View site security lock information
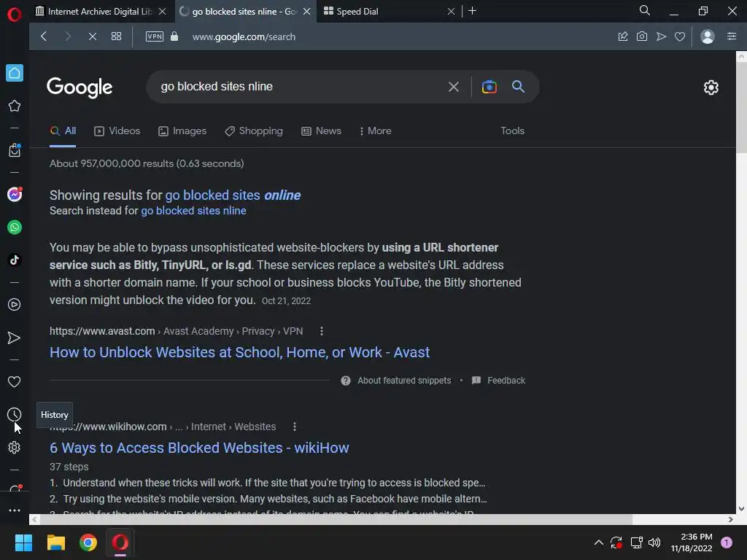Screen dimensions: 747x560 pyautogui.click(x=174, y=36)
